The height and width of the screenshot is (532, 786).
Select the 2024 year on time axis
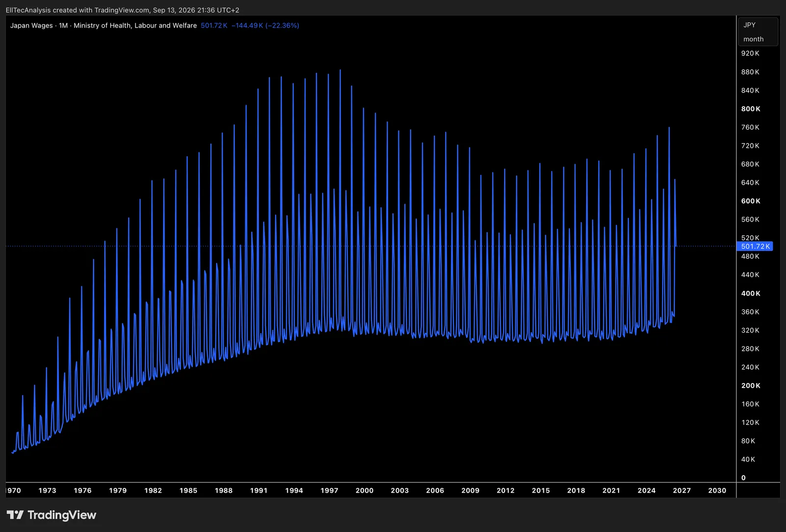pyautogui.click(x=646, y=491)
